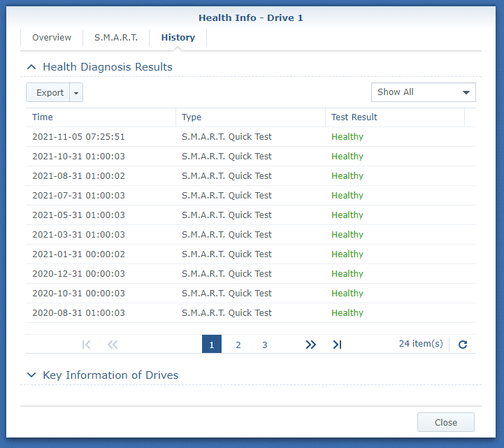Select the 2021-01-31 00:00:02 entry

coord(251,254)
